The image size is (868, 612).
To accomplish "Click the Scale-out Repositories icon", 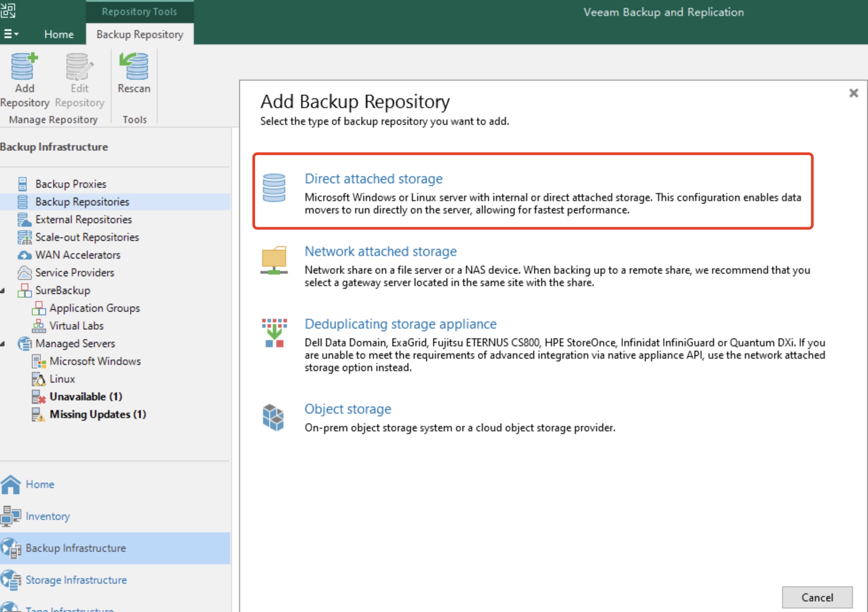I will pyautogui.click(x=24, y=237).
